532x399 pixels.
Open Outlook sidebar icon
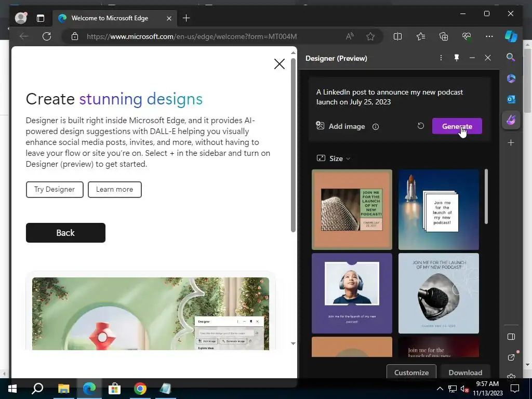511,99
